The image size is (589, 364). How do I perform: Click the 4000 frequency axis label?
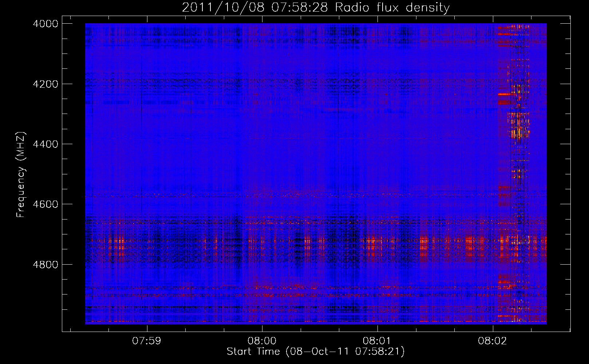click(x=46, y=24)
